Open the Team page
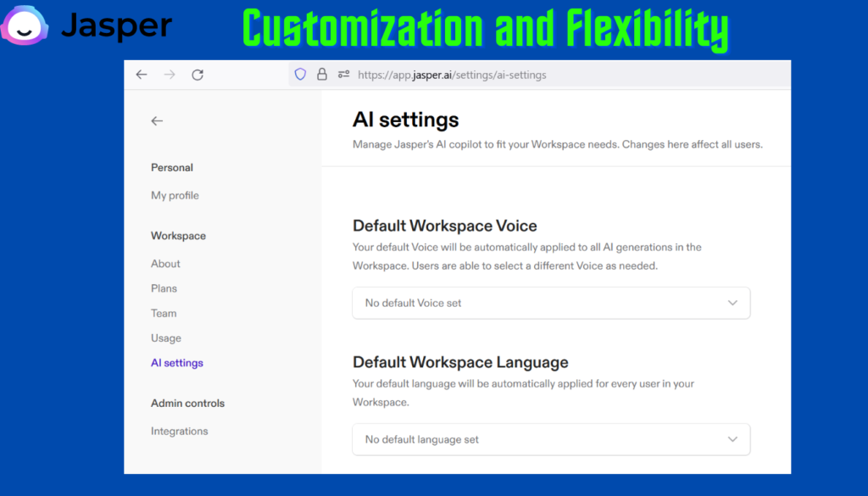The width and height of the screenshot is (868, 496). tap(164, 314)
